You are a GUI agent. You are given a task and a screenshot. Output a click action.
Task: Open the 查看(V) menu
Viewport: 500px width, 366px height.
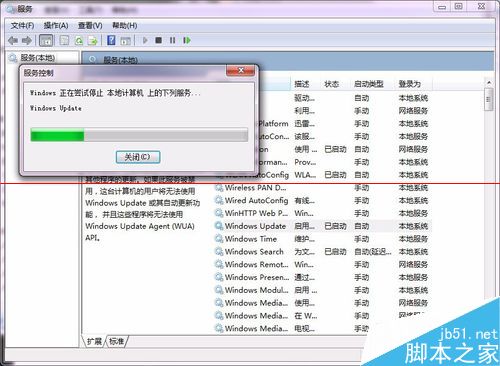[x=90, y=26]
